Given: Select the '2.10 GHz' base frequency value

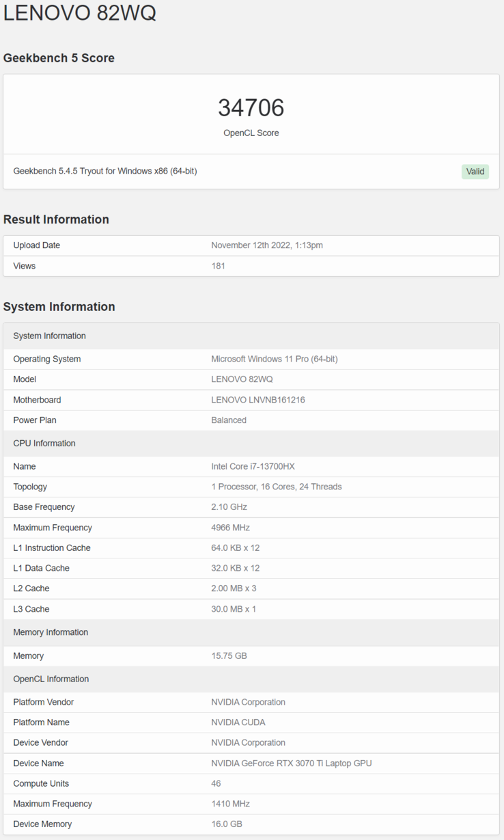Looking at the screenshot, I should [x=229, y=507].
